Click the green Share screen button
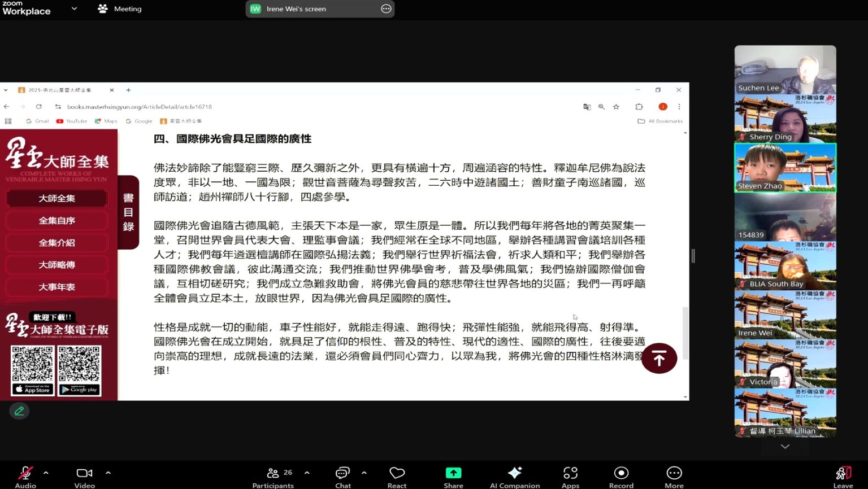Viewport: 868px width, 489px height. tap(453, 477)
